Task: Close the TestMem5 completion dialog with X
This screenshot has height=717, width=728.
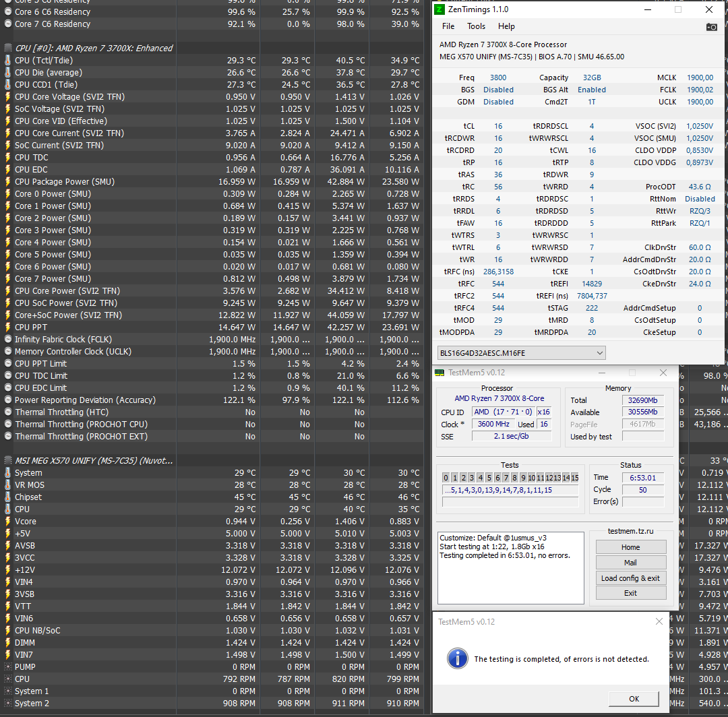Action: point(659,621)
